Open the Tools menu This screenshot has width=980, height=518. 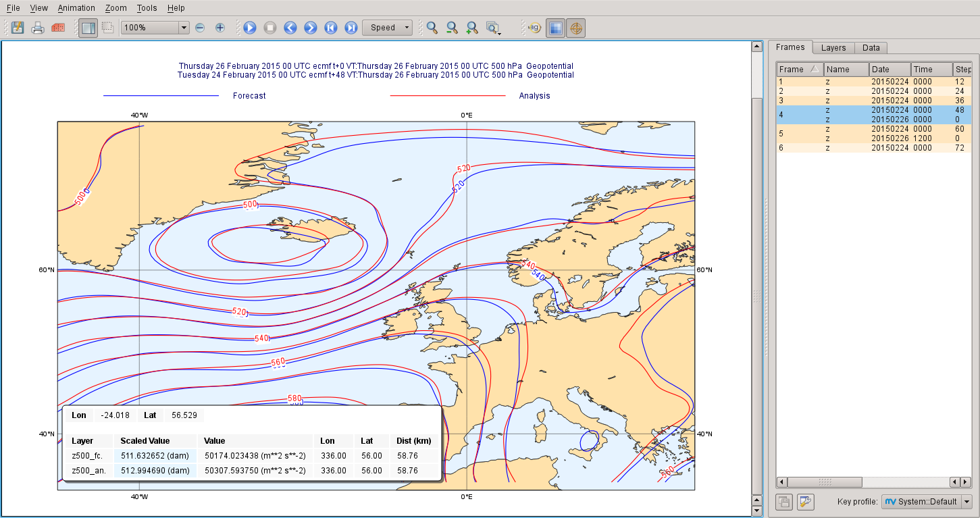click(x=147, y=8)
